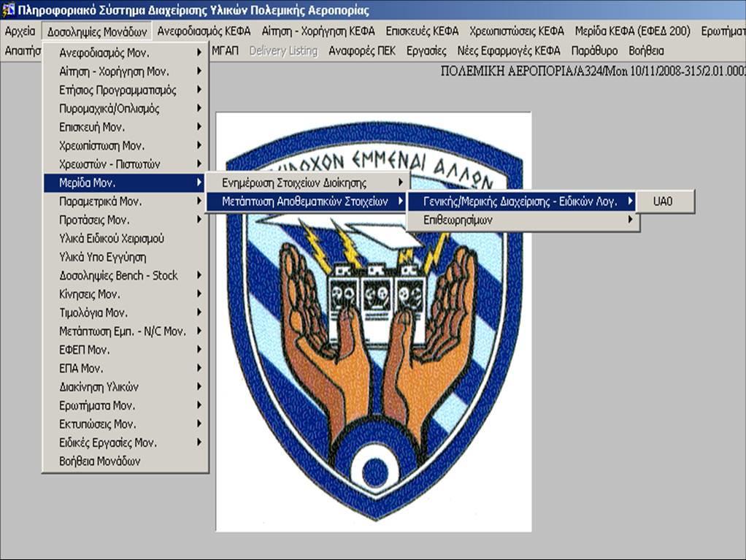
Task: Expand Επιθεωρησίμων submenu
Action: click(523, 220)
